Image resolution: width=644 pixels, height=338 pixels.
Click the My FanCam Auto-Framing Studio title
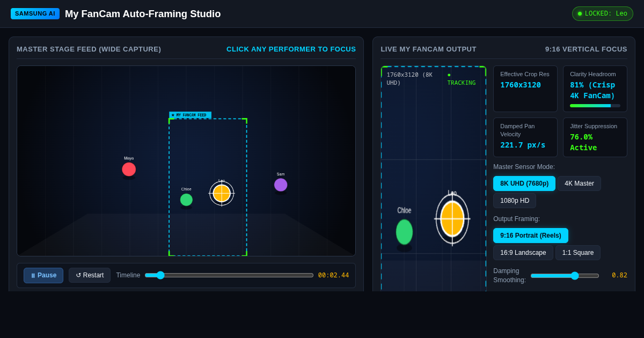pos(143,14)
